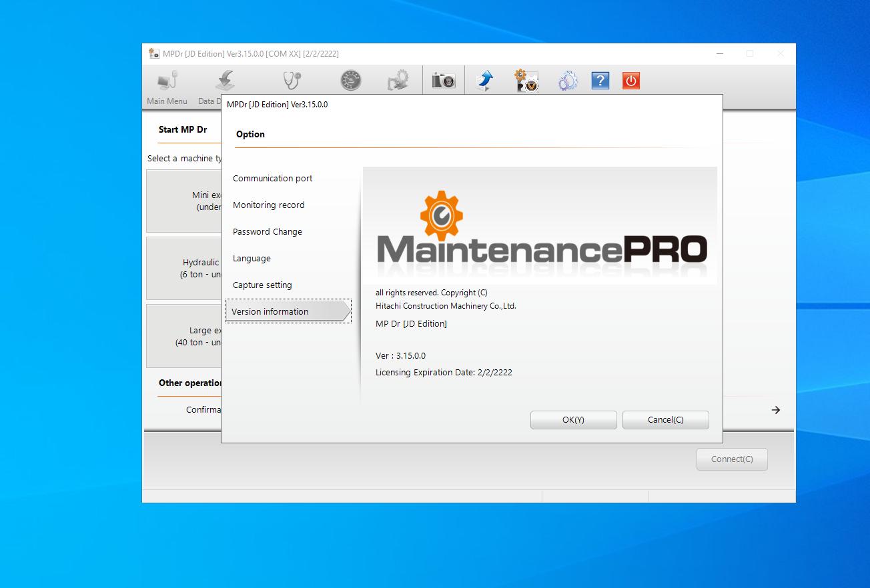Open Help with the question mark icon

tap(600, 79)
